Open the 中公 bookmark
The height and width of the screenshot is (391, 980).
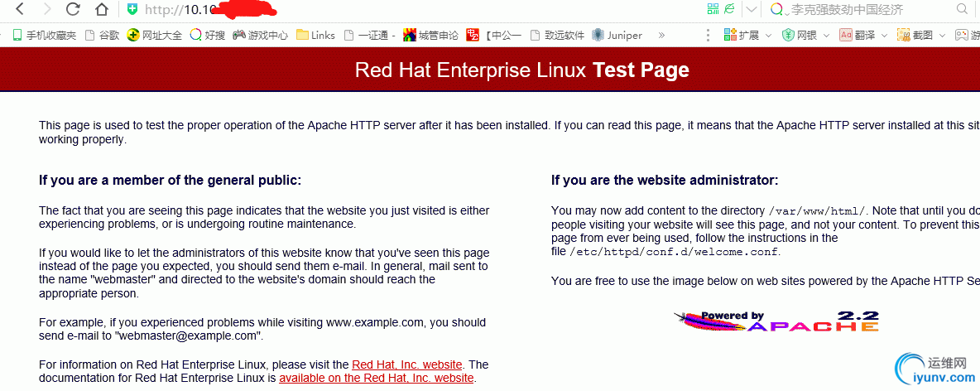point(494,35)
